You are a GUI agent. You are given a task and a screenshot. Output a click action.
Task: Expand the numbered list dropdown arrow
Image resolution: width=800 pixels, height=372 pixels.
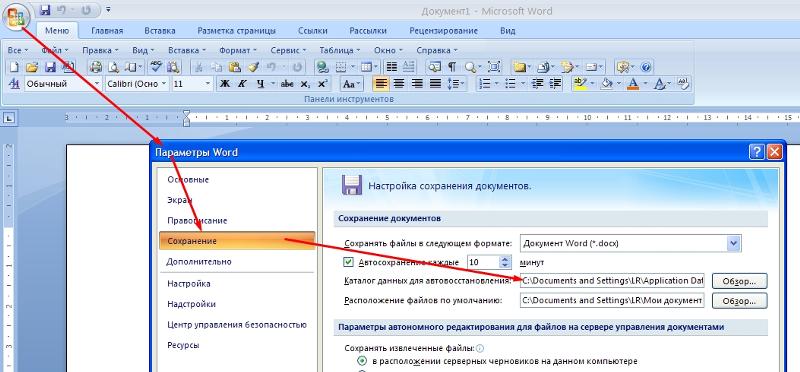click(496, 84)
